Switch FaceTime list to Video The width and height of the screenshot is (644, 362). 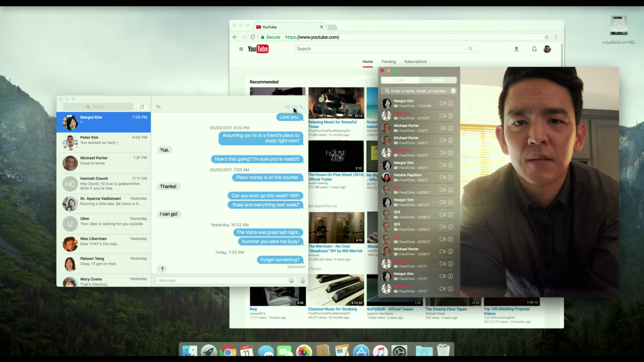point(400,80)
